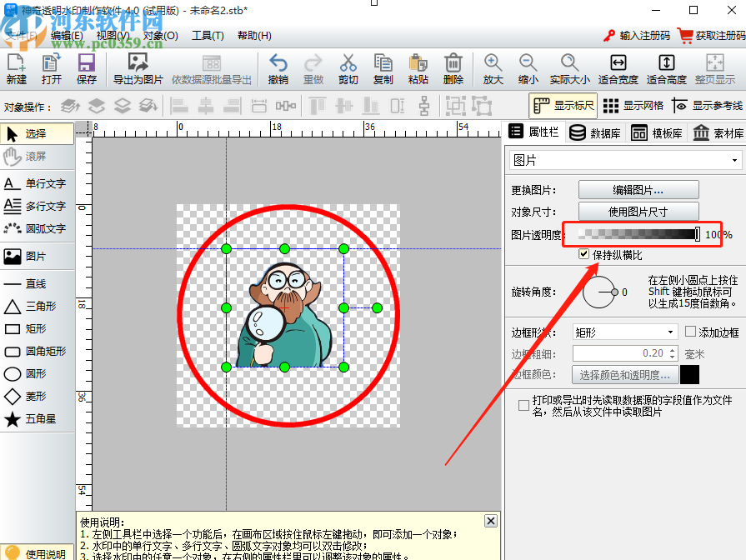Viewport: 746px width, 560px height.
Task: Click the black border color swatch
Action: [691, 374]
